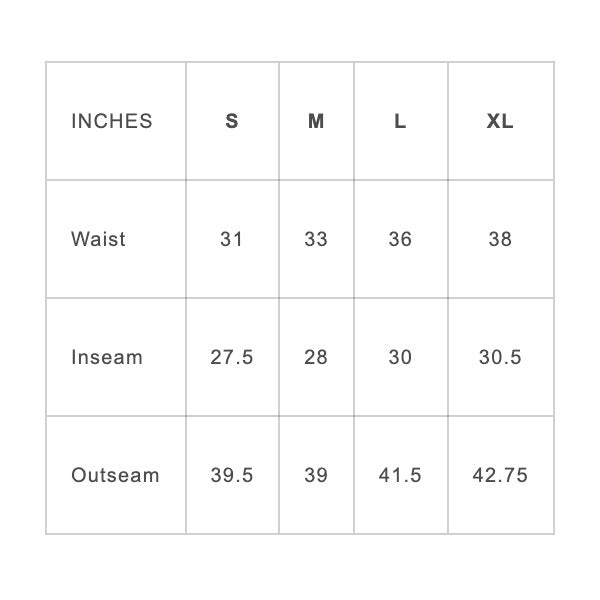Select the L size column header
600x600 pixels.
tap(400, 122)
